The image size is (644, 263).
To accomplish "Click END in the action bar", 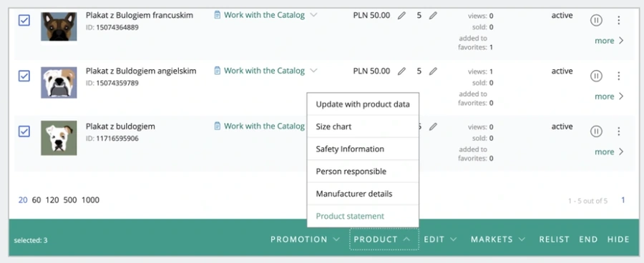I will [x=588, y=239].
